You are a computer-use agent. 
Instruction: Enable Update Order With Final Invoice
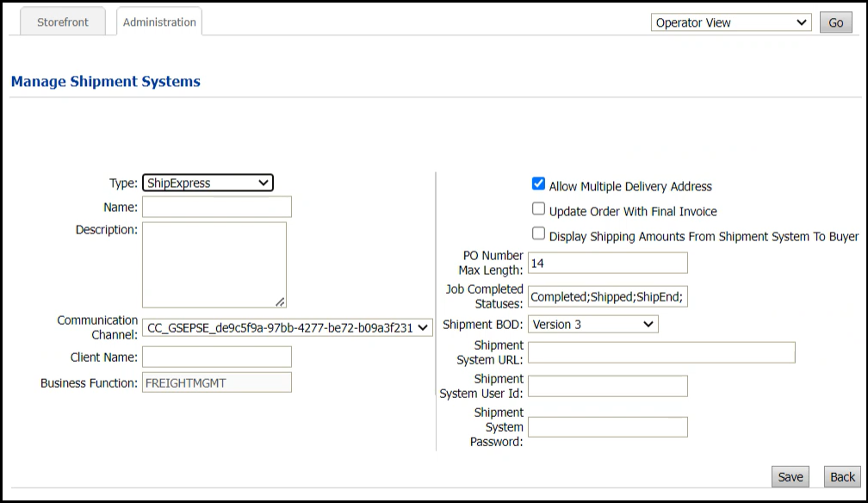pos(538,208)
